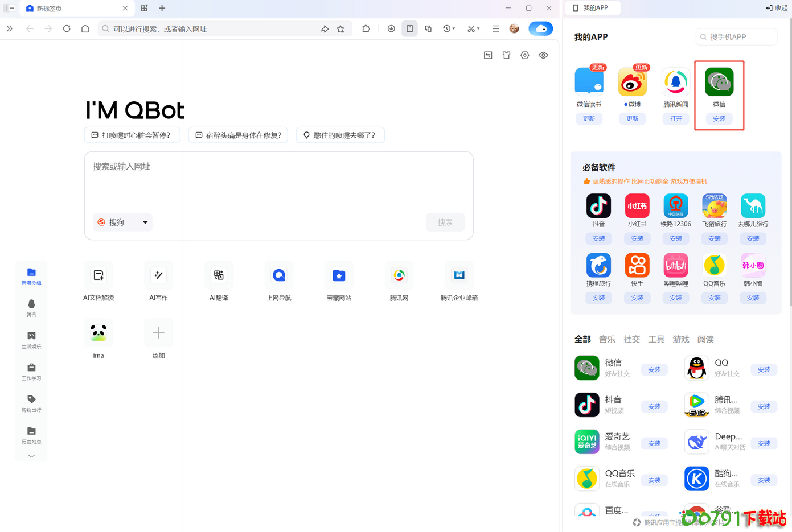The width and height of the screenshot is (792, 532).
Task: Collapse the sidebar group list chevron
Action: [31, 456]
